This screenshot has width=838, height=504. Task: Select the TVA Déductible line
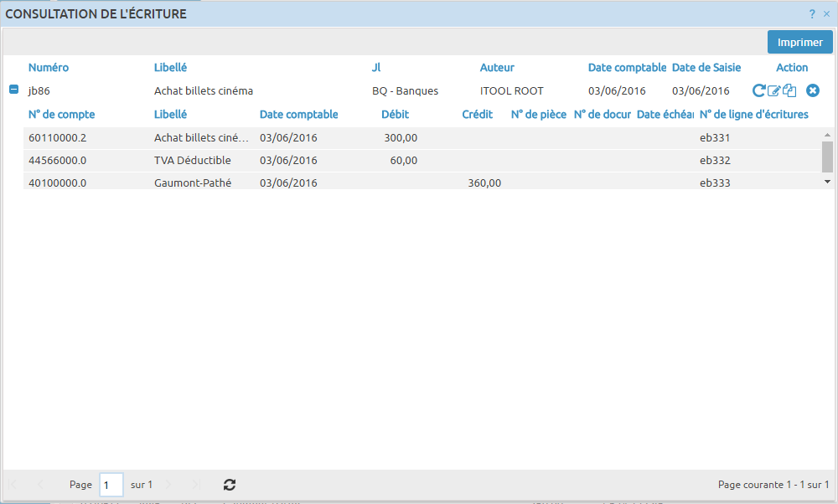[192, 161]
